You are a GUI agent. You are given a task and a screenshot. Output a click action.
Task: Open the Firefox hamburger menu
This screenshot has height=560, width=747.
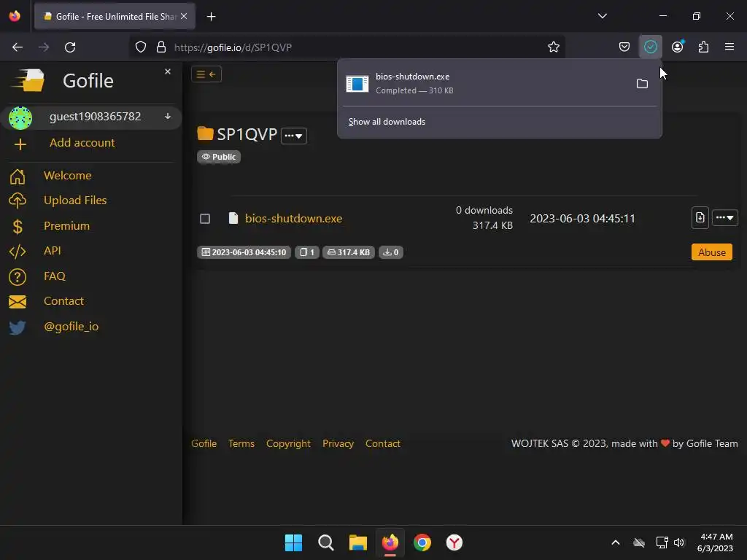pyautogui.click(x=729, y=47)
